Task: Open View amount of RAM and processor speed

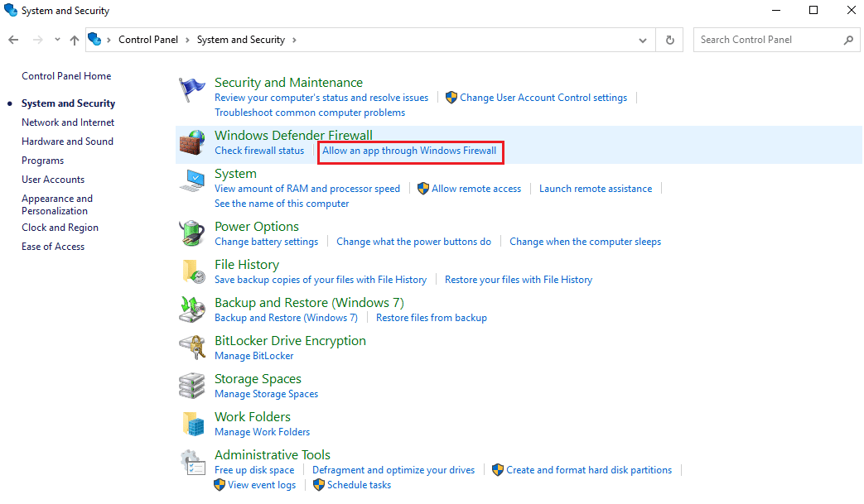Action: pos(307,188)
